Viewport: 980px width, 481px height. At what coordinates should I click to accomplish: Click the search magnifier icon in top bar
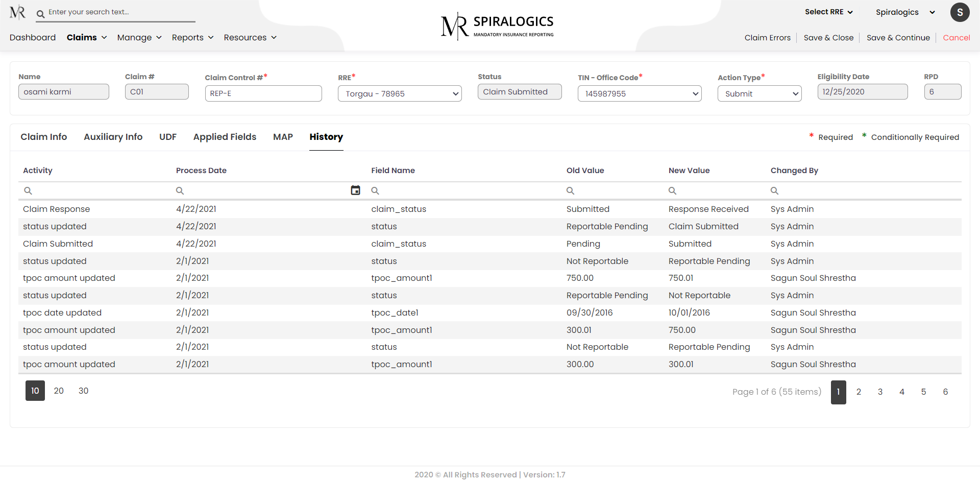coord(40,14)
